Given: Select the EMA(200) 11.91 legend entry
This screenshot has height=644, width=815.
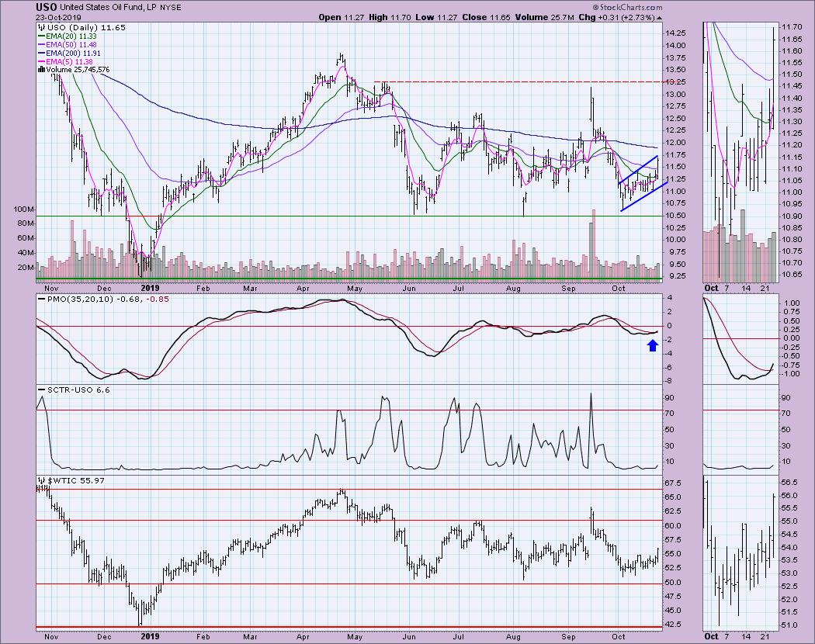Looking at the screenshot, I should click(69, 53).
